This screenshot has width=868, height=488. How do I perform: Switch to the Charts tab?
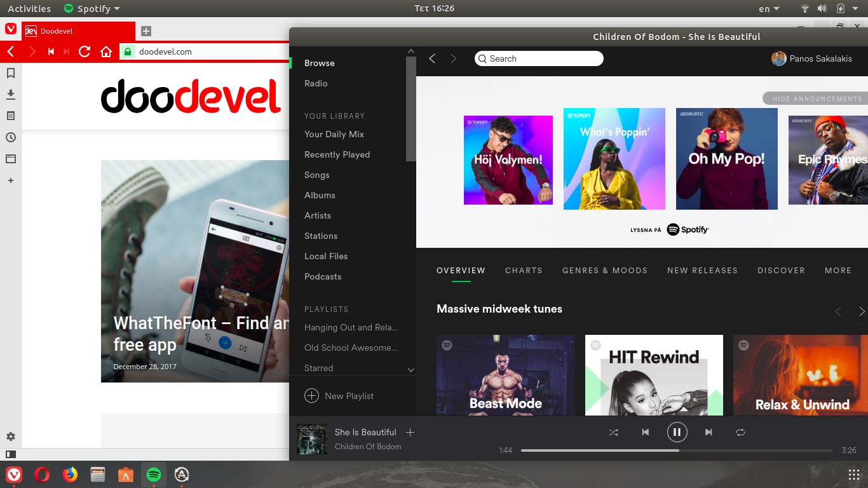(524, 270)
